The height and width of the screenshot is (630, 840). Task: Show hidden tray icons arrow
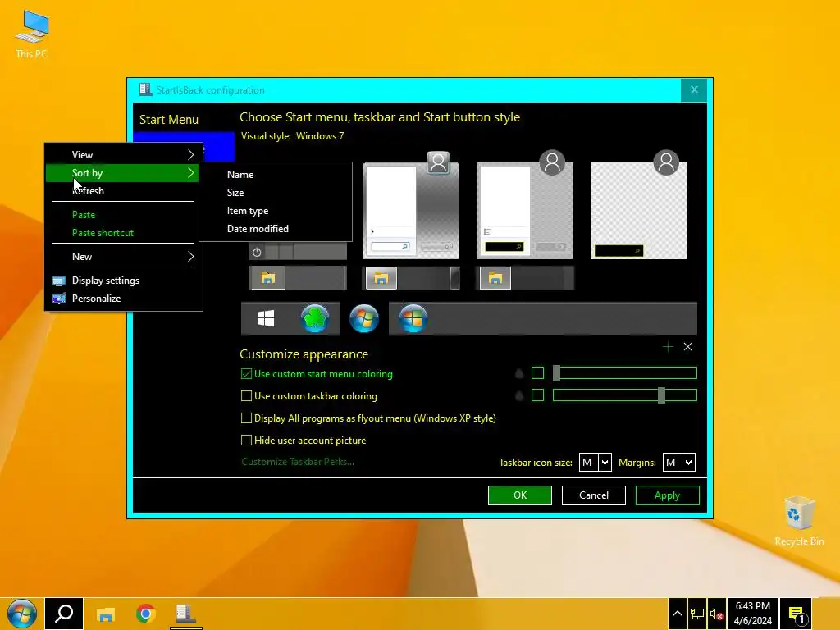(x=678, y=614)
